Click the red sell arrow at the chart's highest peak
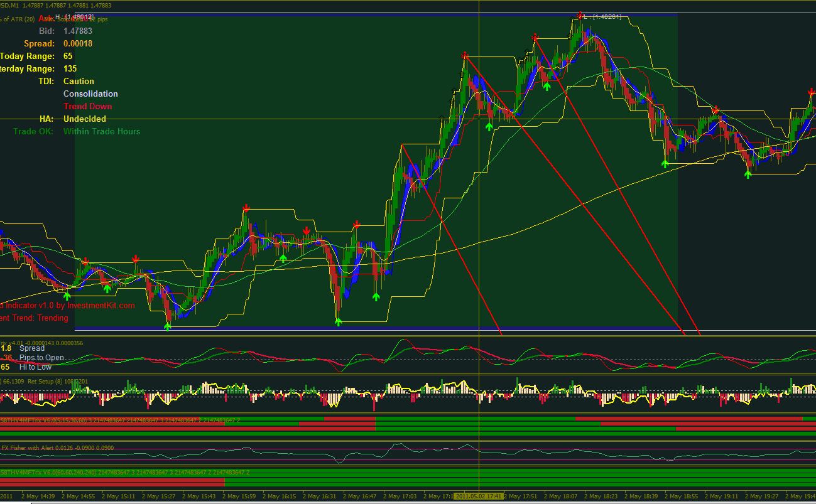The width and height of the screenshot is (816, 504). tap(580, 16)
